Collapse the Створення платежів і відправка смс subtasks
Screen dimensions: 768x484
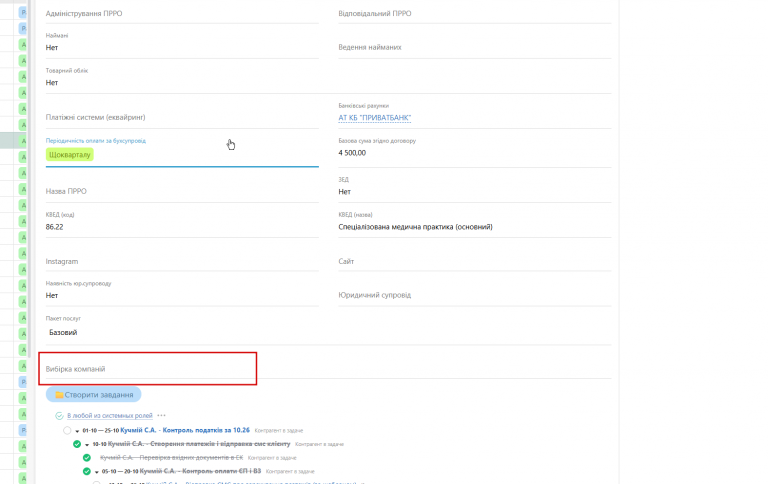[87, 445]
